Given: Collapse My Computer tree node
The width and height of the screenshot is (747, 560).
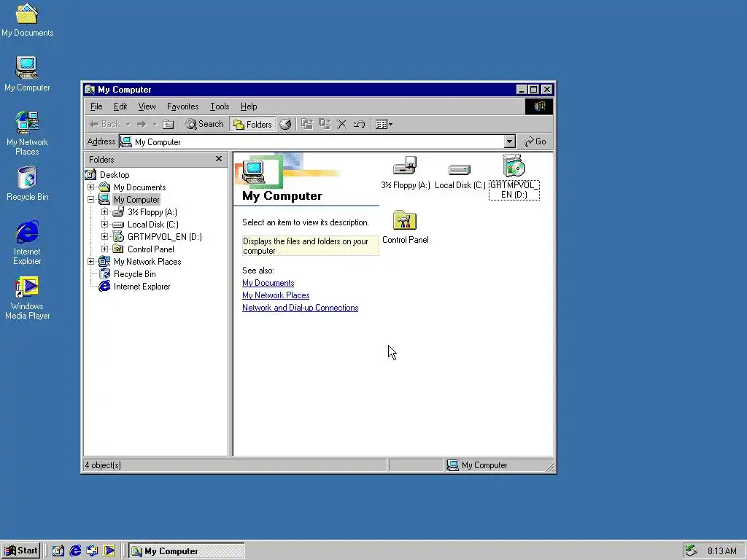Looking at the screenshot, I should click(91, 200).
